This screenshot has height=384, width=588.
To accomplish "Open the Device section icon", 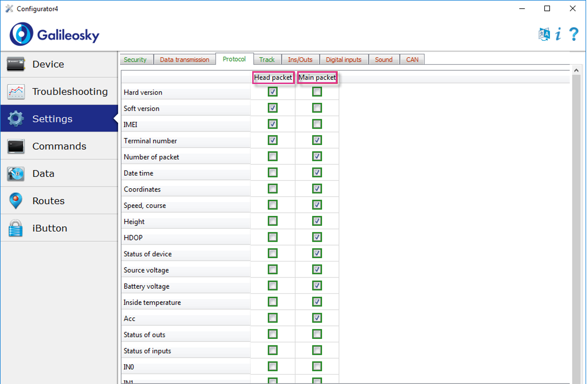I will coord(15,64).
